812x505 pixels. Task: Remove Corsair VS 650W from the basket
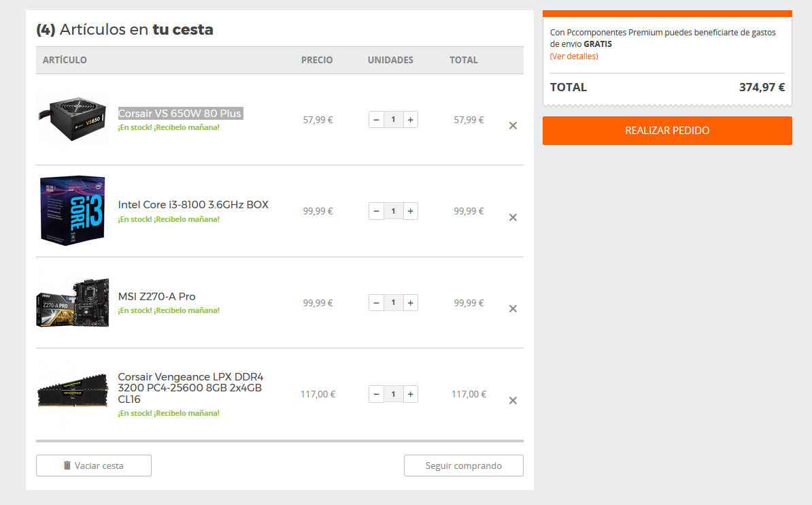(x=513, y=125)
